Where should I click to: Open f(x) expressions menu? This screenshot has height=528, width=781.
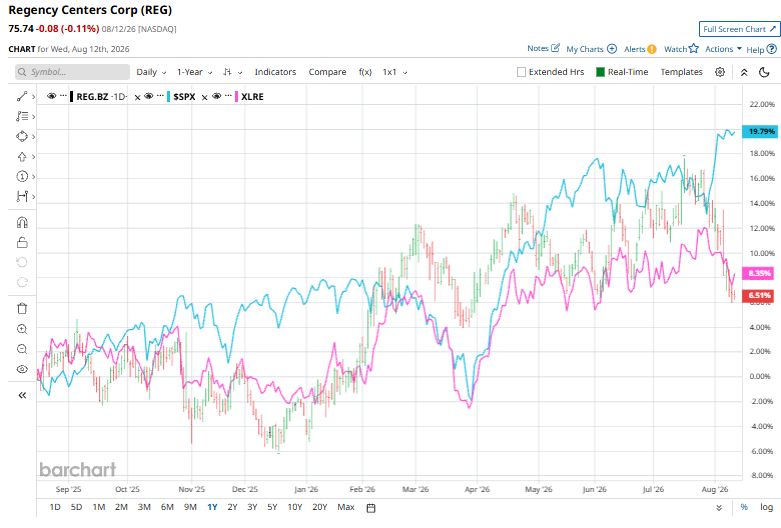(x=365, y=72)
